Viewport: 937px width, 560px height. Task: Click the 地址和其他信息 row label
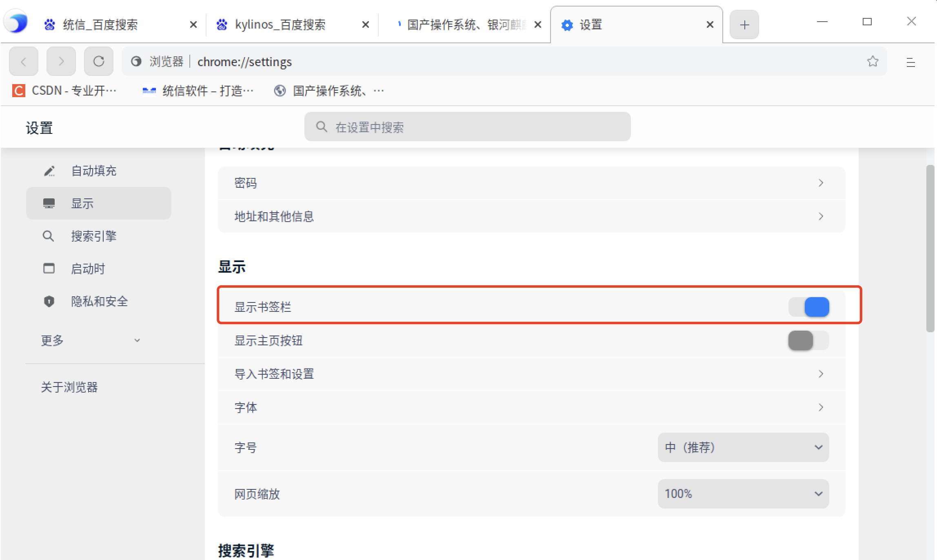pyautogui.click(x=274, y=216)
